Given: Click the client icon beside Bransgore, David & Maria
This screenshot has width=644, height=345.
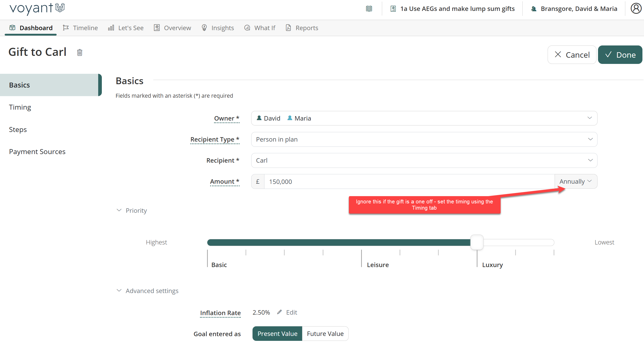Looking at the screenshot, I should tap(534, 9).
